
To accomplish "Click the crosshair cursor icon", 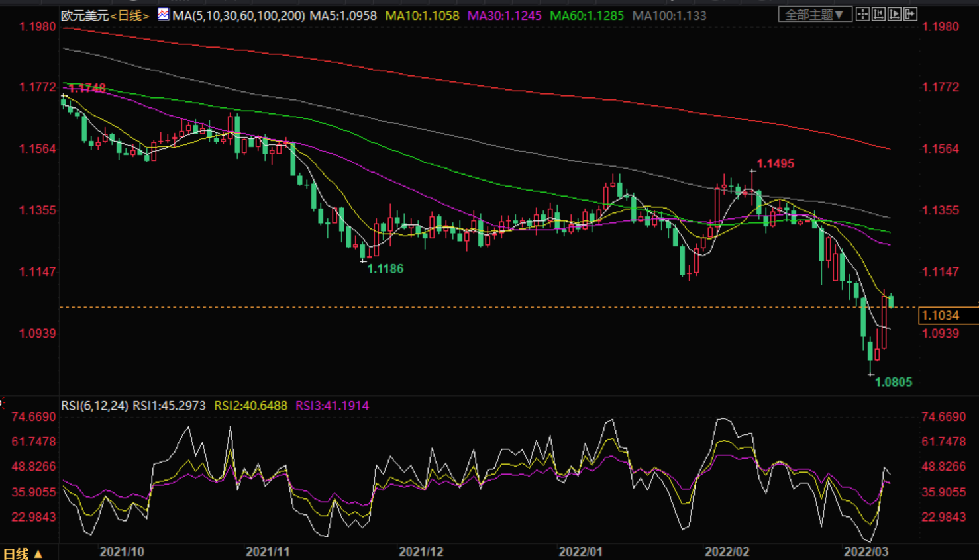I will (x=862, y=14).
